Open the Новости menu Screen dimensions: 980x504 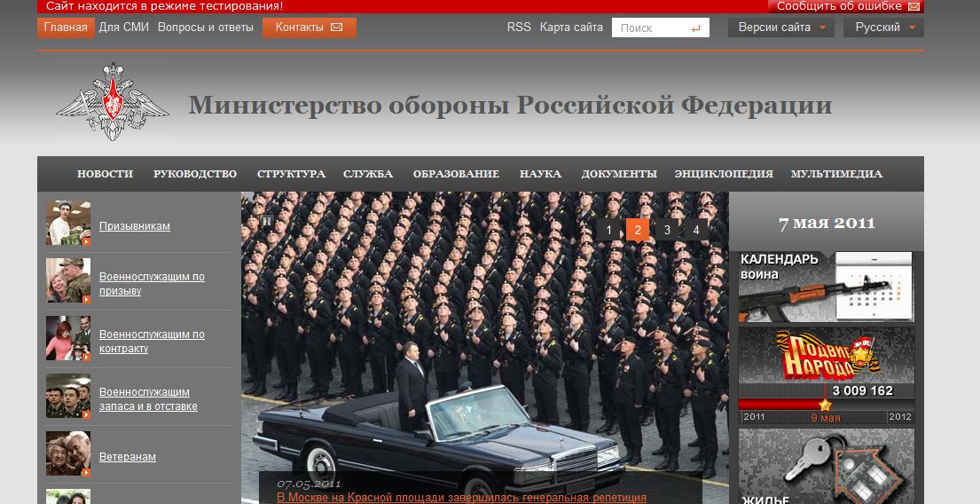[x=105, y=174]
